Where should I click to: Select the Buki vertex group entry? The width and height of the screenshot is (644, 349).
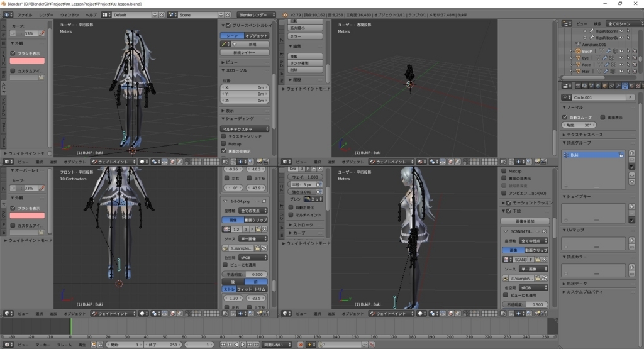pyautogui.click(x=594, y=155)
